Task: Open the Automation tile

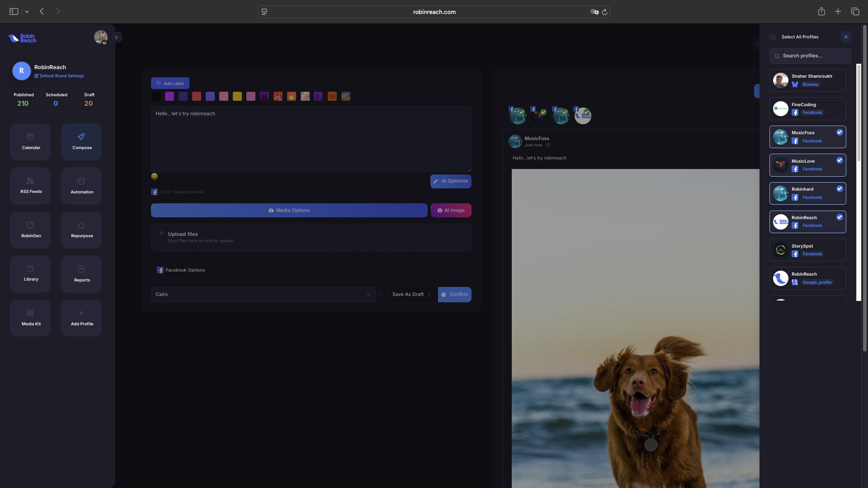Action: pyautogui.click(x=81, y=186)
